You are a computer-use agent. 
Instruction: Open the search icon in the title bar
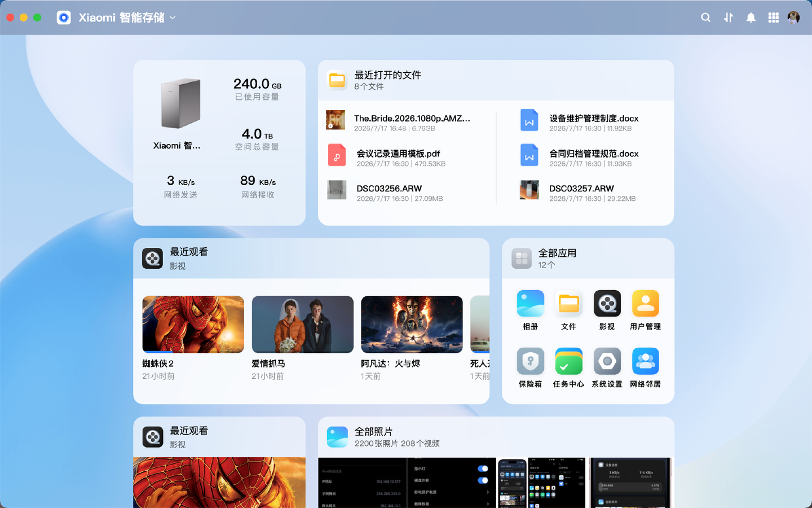click(x=705, y=17)
